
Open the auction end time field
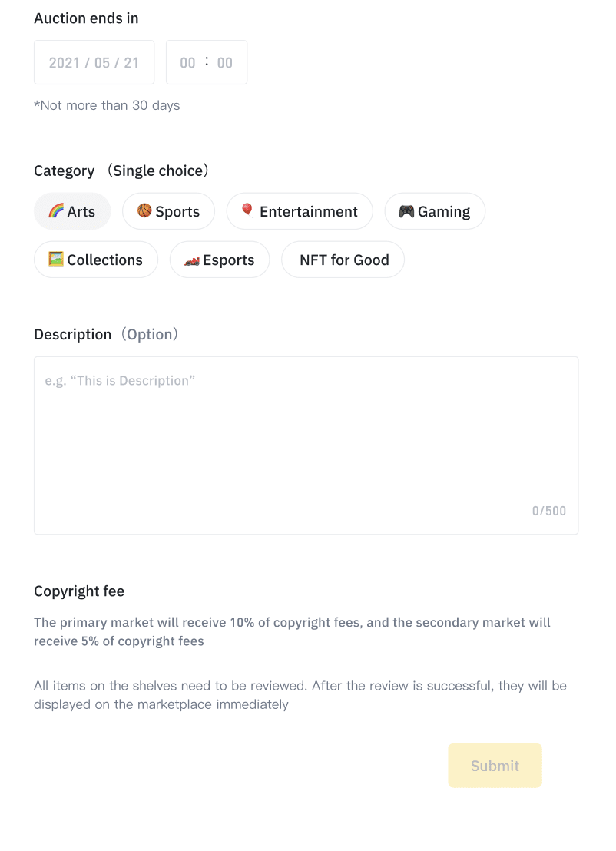coord(207,62)
